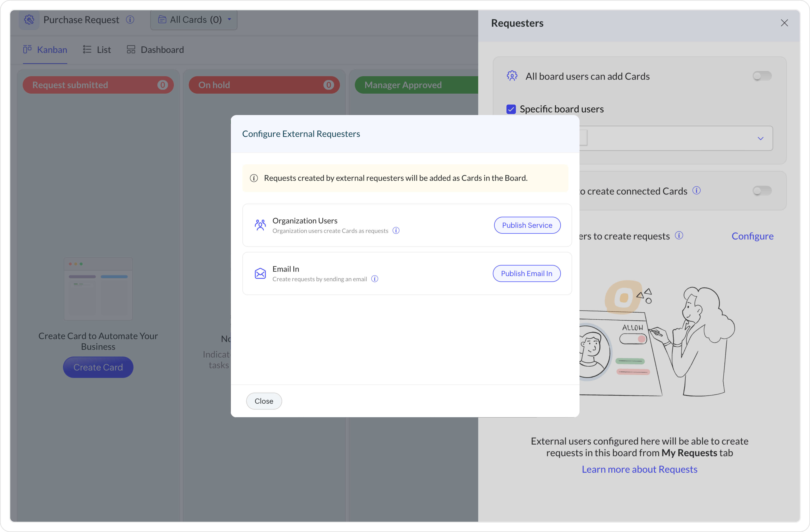Open the Dashboard view tab
810x532 pixels.
pyautogui.click(x=155, y=50)
